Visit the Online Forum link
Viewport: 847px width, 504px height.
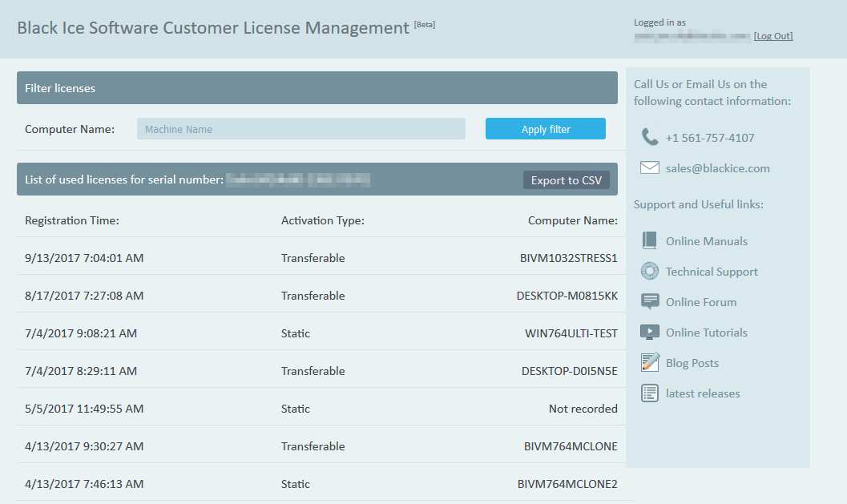pos(701,302)
